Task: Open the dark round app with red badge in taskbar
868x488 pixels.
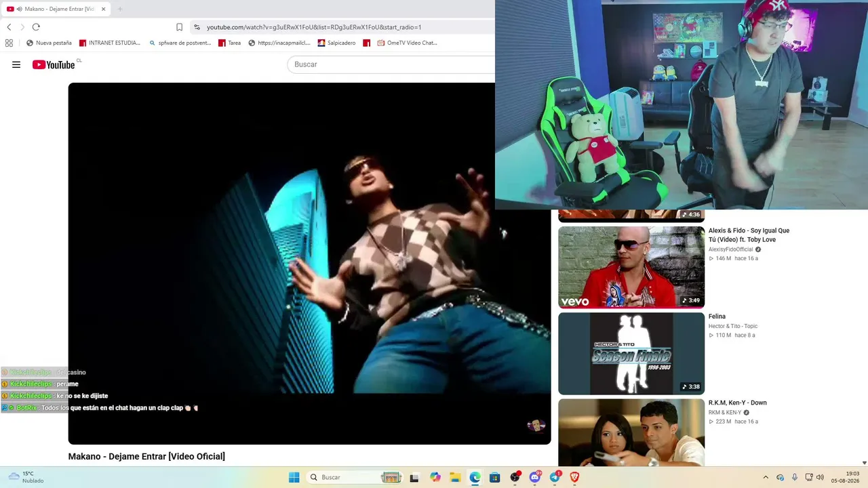Action: click(515, 477)
